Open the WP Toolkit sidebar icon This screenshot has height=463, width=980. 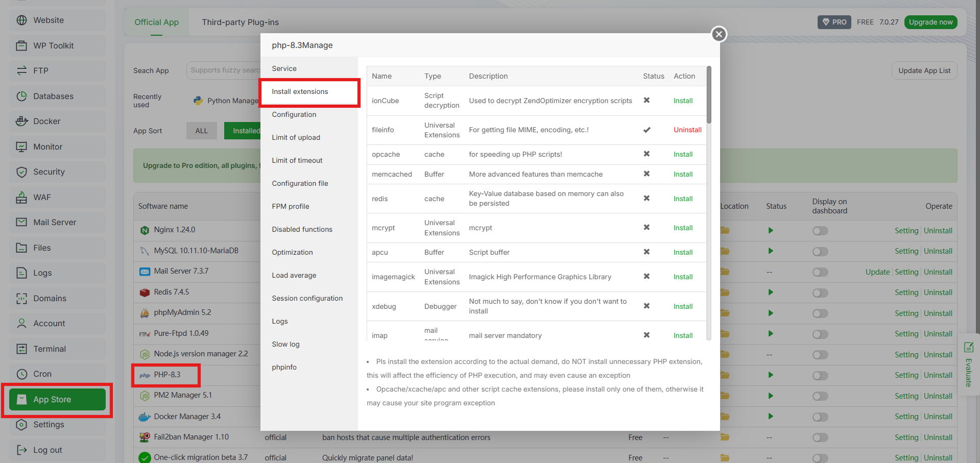pos(21,45)
